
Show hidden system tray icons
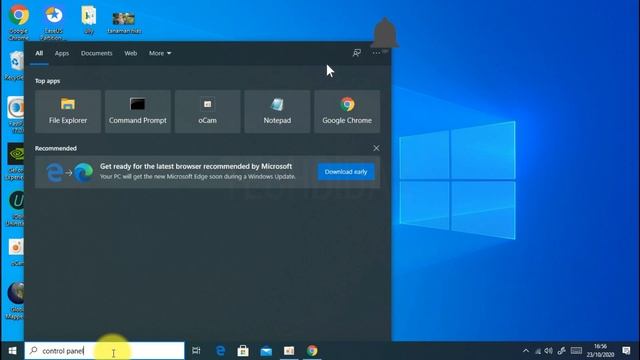pyautogui.click(x=526, y=351)
